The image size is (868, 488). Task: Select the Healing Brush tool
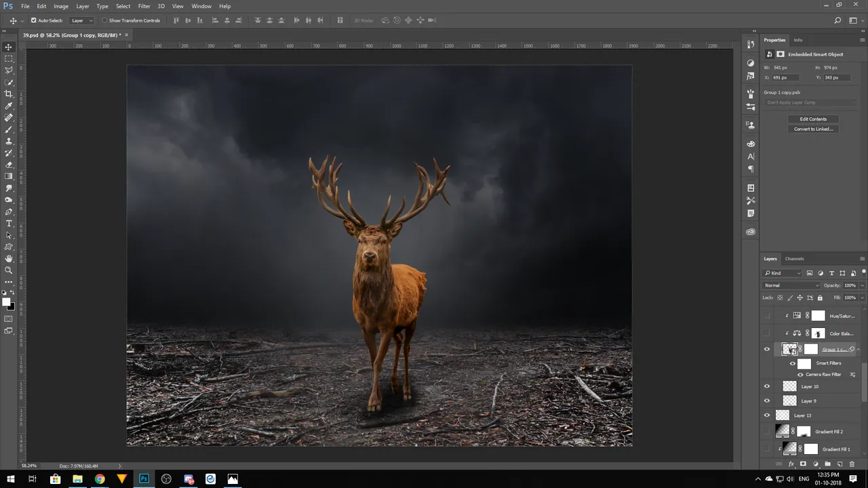9,117
